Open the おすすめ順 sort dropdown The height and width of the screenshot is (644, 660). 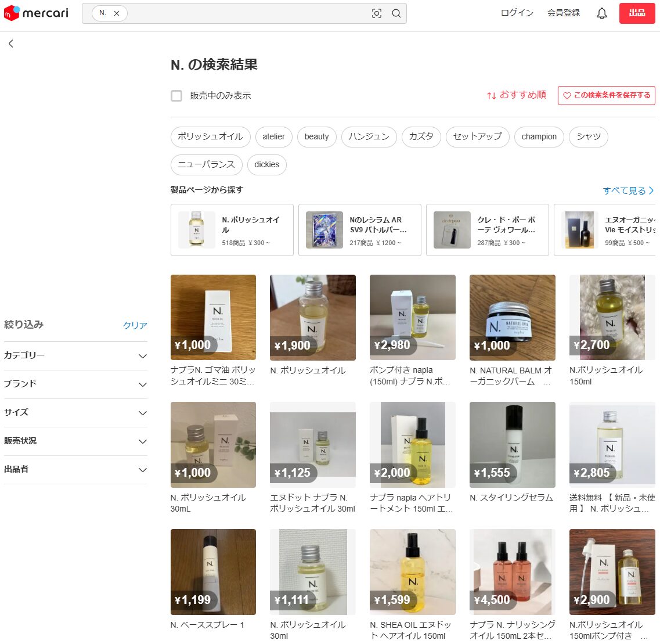[517, 95]
